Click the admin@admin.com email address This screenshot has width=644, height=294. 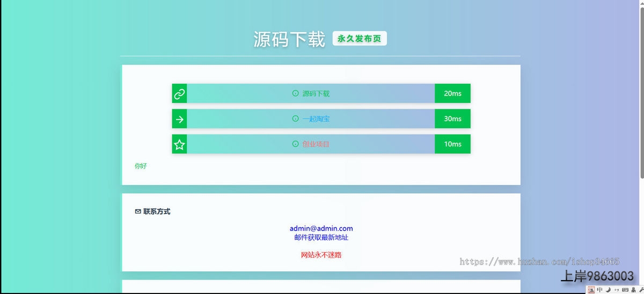[321, 229]
